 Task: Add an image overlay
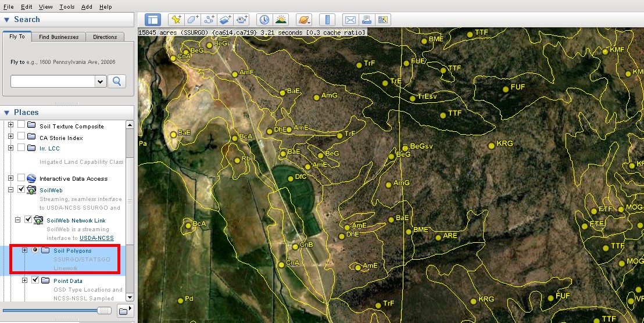(227, 20)
